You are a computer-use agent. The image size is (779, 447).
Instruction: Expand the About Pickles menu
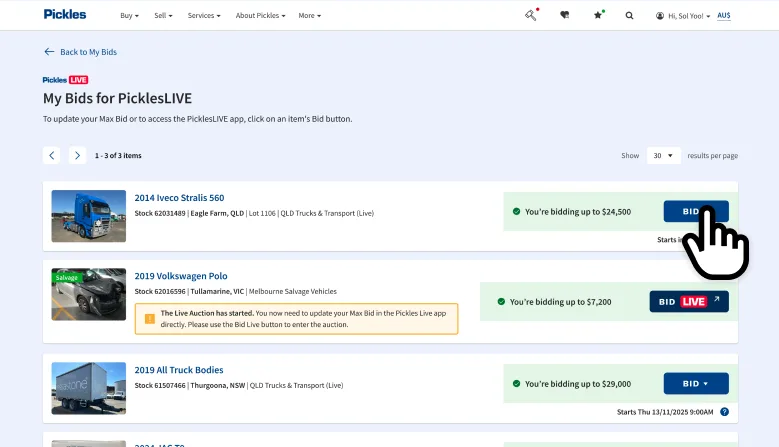260,15
